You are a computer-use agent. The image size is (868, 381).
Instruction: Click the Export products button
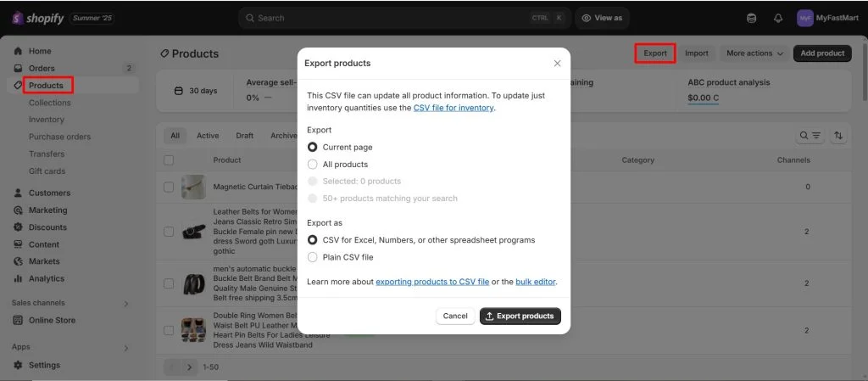coord(520,317)
